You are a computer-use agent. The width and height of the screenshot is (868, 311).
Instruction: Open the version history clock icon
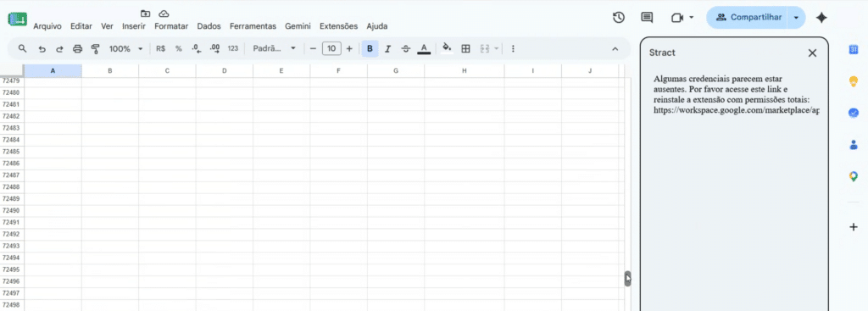pos(618,18)
